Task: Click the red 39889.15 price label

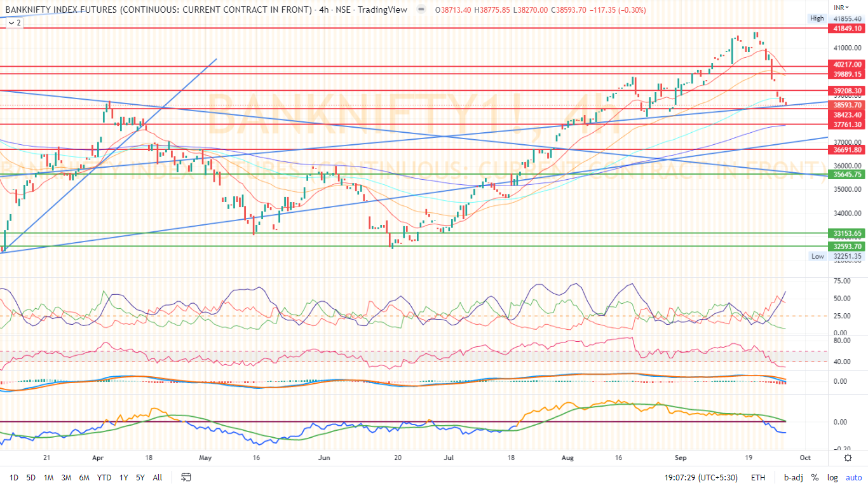Action: pos(846,74)
